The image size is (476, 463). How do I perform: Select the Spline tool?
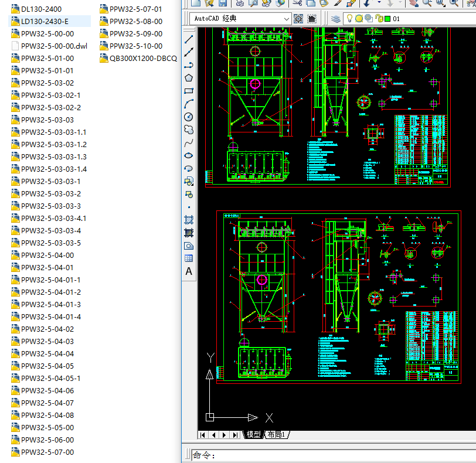pos(189,142)
